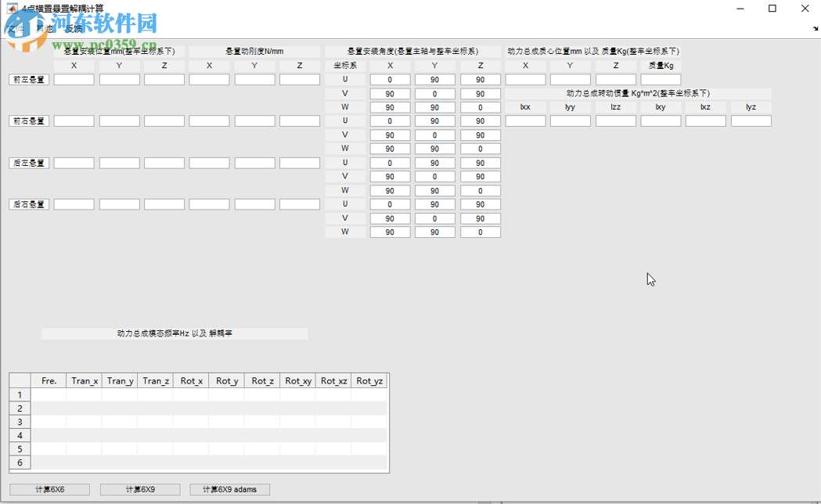Select 后左悬置 W-row angle X field showing 90
The height and width of the screenshot is (504, 821).
click(390, 190)
